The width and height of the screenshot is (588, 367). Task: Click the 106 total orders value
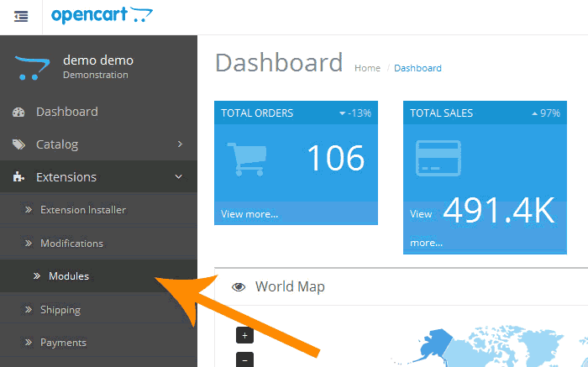pos(336,159)
